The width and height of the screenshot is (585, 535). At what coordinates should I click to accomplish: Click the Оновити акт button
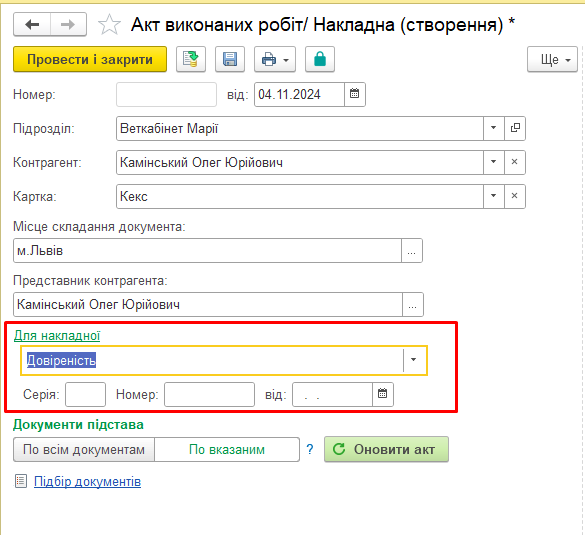coord(386,450)
